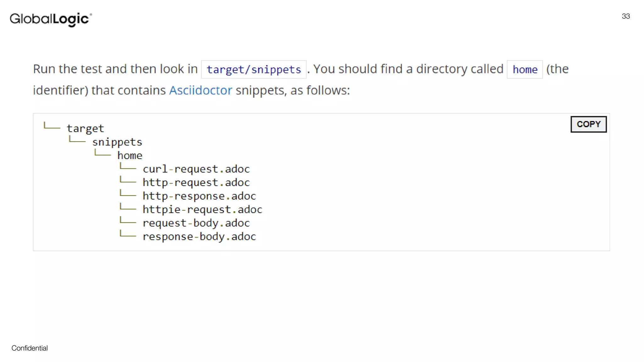Click the tree branch connector beside home
Image resolution: width=644 pixels, height=362 pixels.
103,153
